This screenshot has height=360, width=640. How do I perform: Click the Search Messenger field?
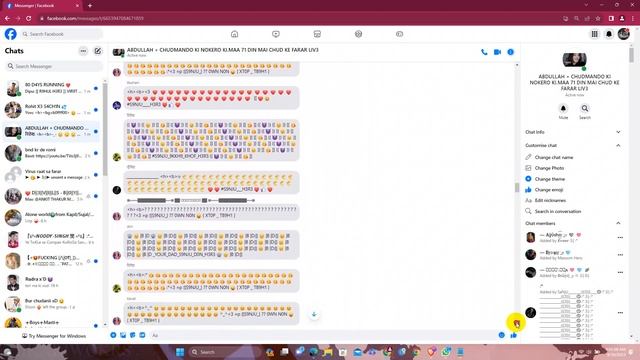tap(54, 66)
